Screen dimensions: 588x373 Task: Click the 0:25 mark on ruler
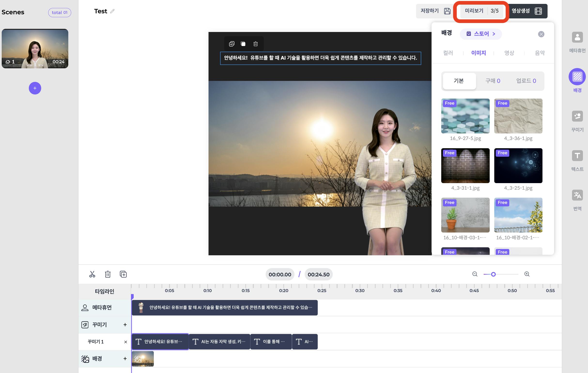(x=322, y=290)
